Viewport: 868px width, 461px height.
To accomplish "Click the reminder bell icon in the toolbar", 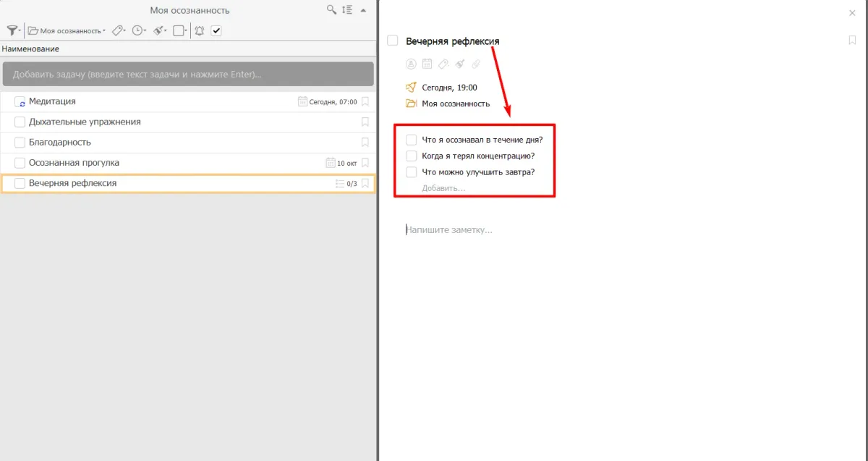I will point(199,30).
